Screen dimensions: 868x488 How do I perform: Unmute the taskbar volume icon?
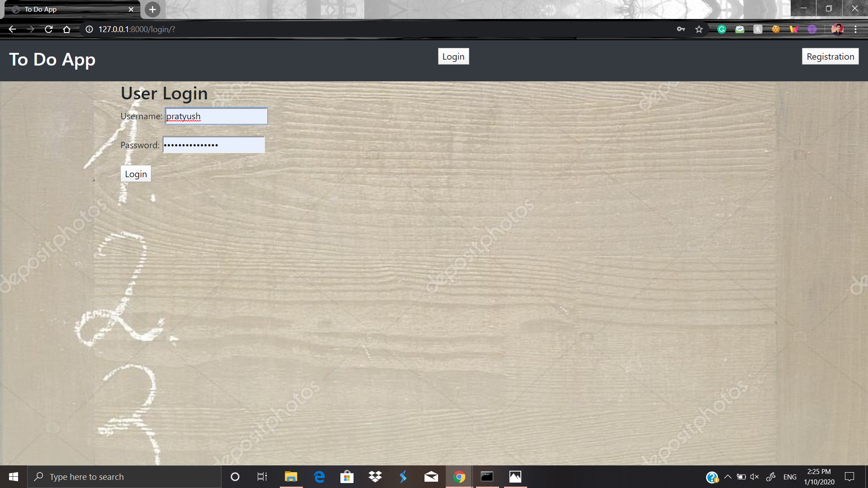[x=754, y=477]
